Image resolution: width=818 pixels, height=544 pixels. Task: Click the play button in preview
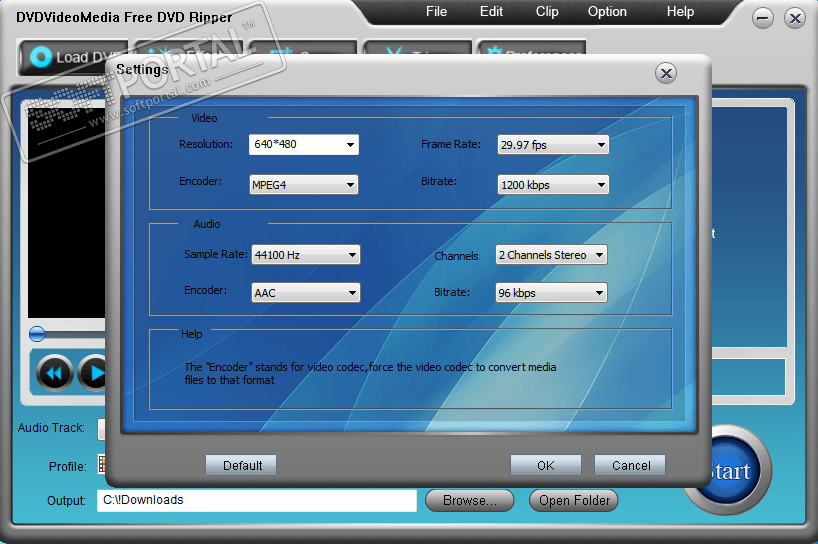click(x=92, y=373)
